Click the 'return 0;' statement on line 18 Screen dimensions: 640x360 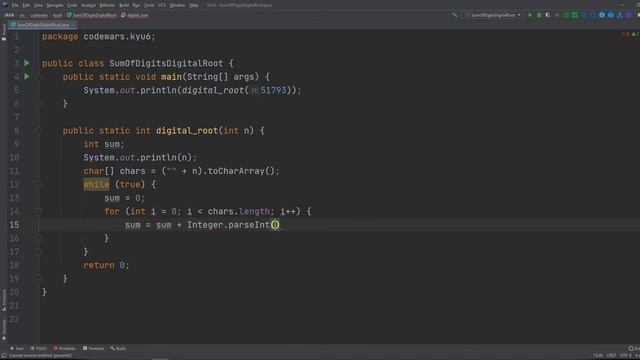pos(106,265)
